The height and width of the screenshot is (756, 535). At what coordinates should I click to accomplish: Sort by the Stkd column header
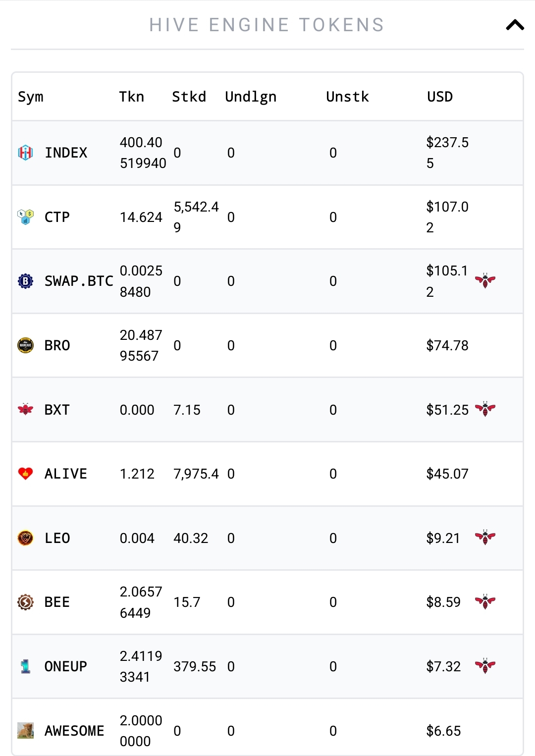[189, 97]
